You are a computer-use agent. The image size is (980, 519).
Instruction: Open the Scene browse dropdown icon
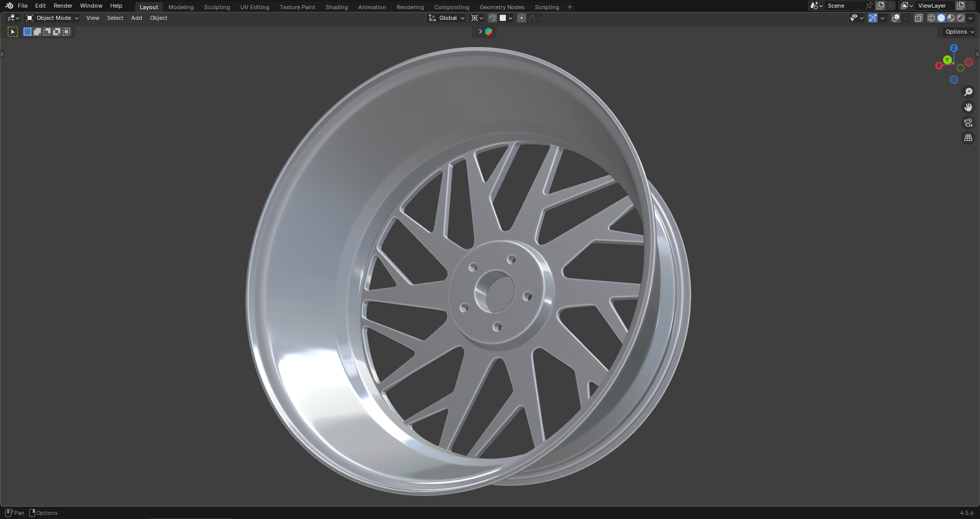click(816, 6)
